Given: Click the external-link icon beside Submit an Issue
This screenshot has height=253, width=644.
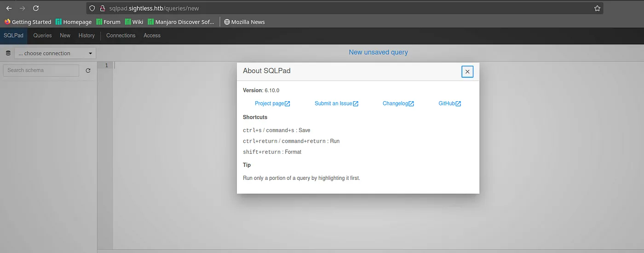Looking at the screenshot, I should [x=356, y=103].
